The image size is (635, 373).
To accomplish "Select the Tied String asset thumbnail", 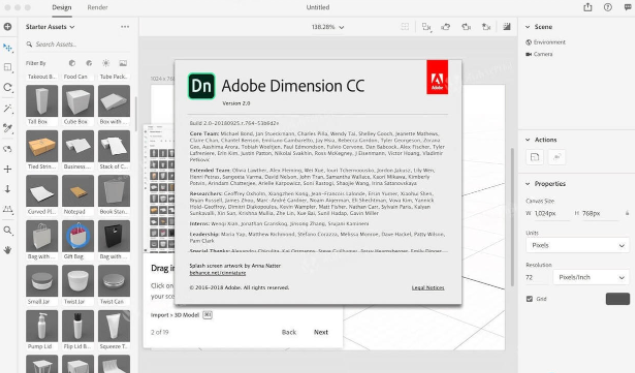I will pyautogui.click(x=42, y=146).
